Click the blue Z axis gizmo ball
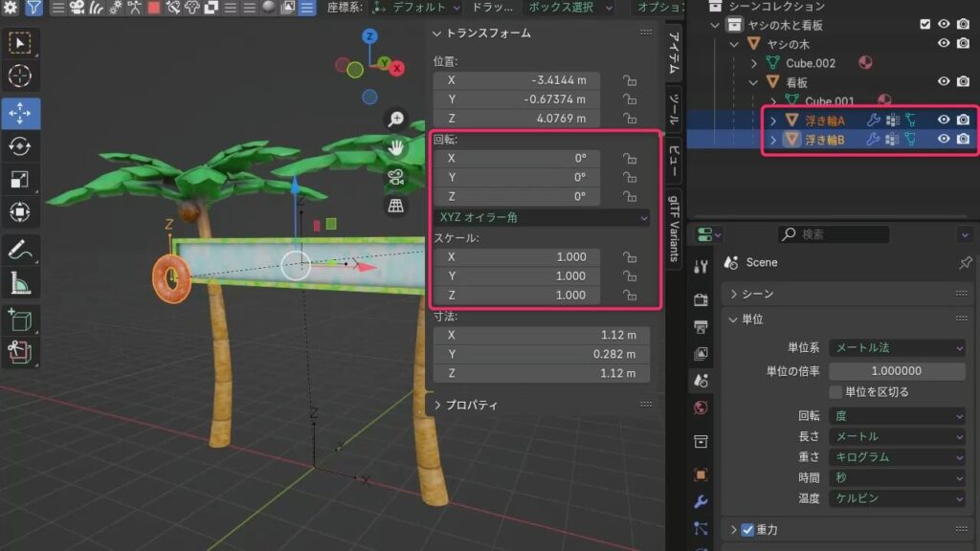The width and height of the screenshot is (980, 551). tap(369, 36)
